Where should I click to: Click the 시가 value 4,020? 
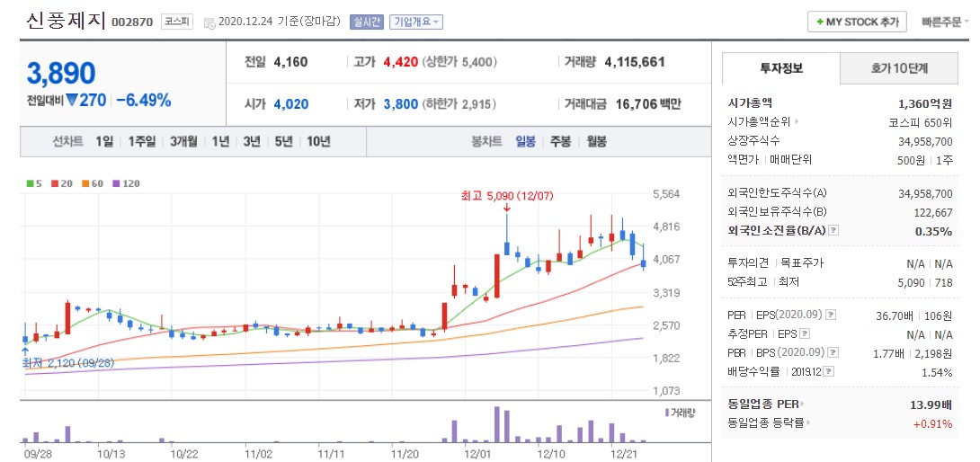point(291,103)
